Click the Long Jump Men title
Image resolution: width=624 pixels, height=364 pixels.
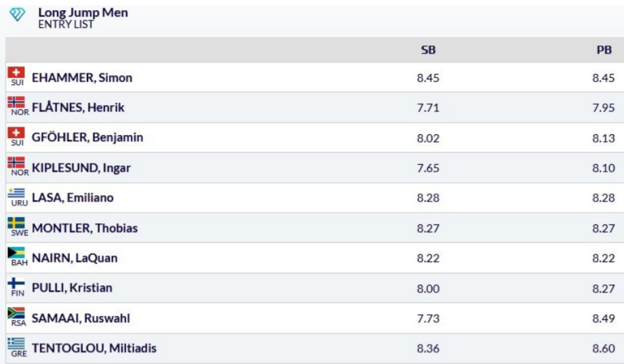point(83,13)
